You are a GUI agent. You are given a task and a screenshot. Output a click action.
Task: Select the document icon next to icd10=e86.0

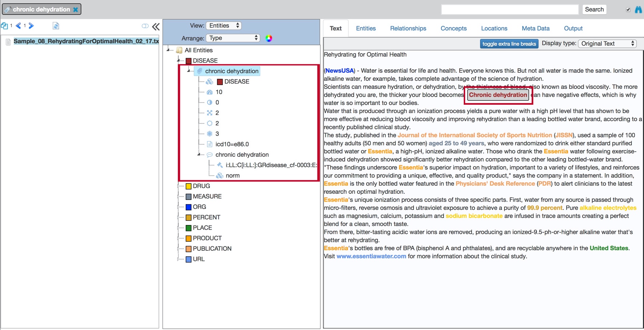[210, 144]
